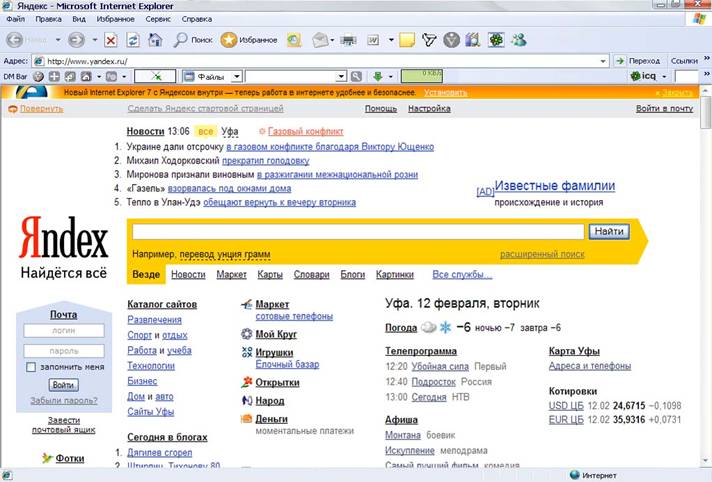Open the DM Bar empty combo box arrow
The height and width of the screenshot is (482, 712).
tap(341, 76)
